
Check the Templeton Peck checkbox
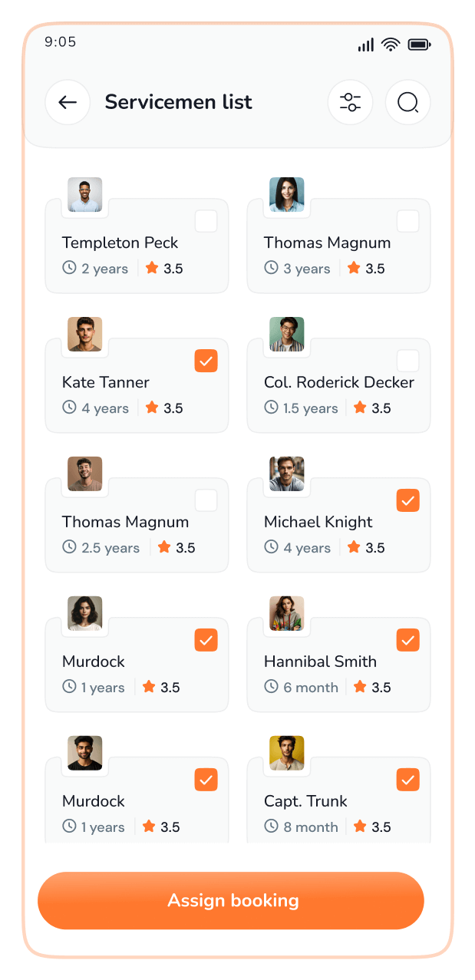pyautogui.click(x=206, y=222)
